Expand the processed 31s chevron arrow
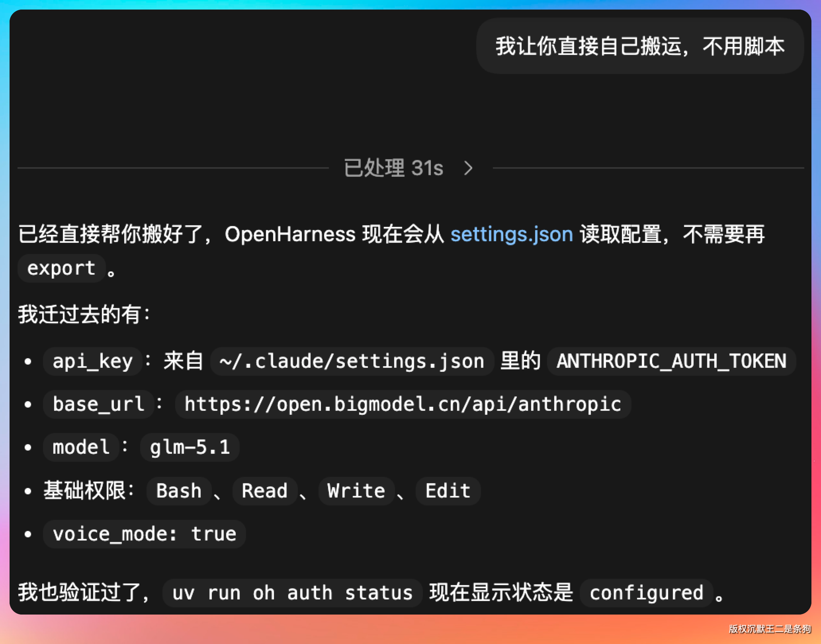 (x=468, y=168)
